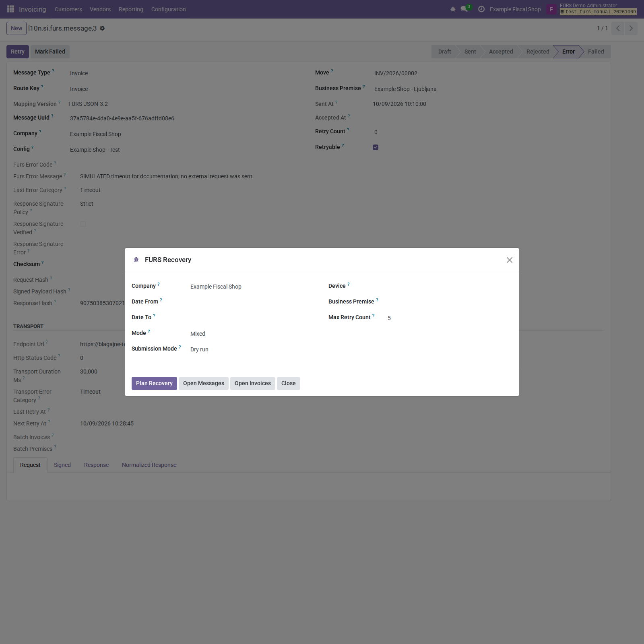Click the user avatar F icon

pos(551,9)
